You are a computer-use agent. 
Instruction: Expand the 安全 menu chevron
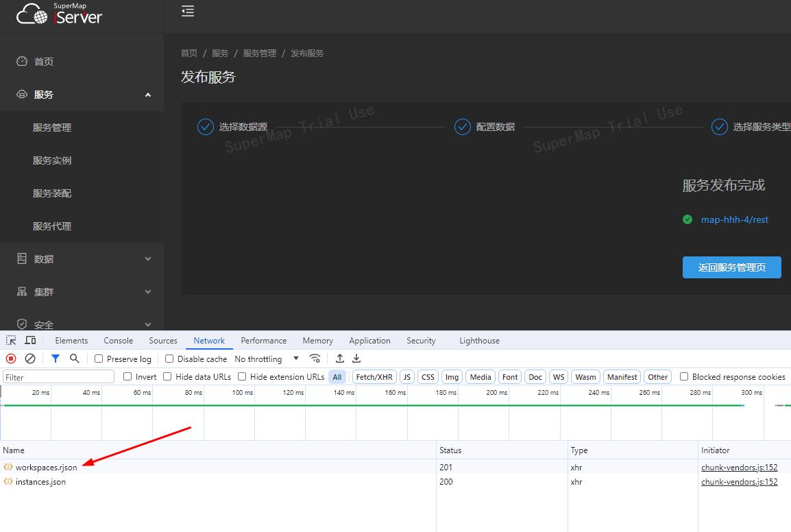148,324
